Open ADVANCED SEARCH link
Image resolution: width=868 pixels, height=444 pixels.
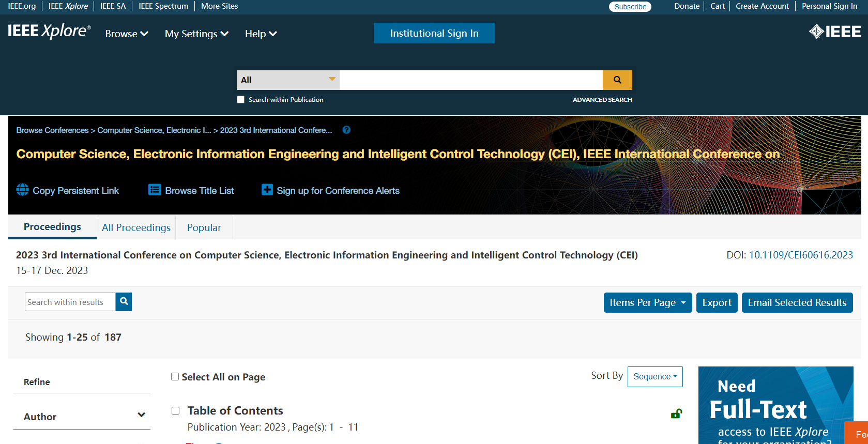click(602, 100)
